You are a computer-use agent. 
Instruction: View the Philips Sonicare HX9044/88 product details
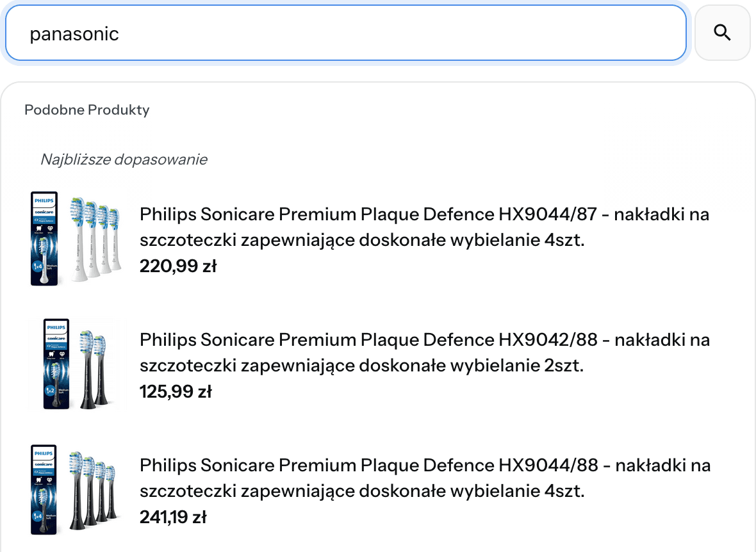click(424, 478)
